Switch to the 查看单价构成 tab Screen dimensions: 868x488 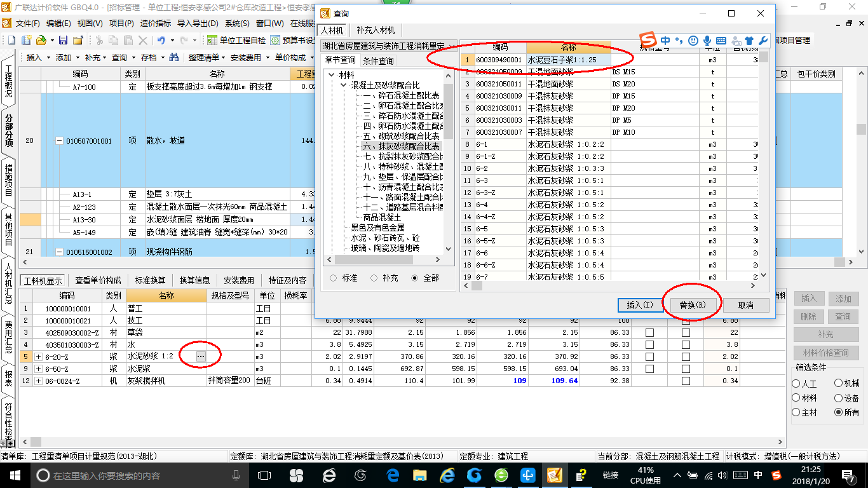click(98, 280)
